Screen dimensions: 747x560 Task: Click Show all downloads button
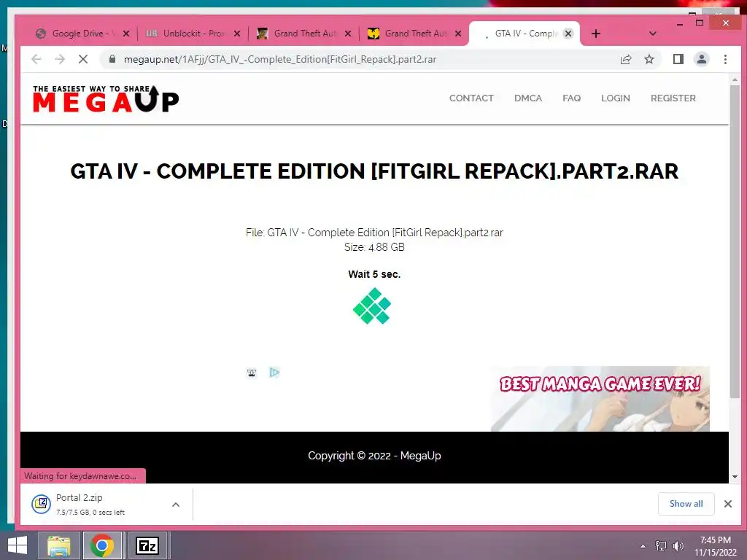click(686, 504)
